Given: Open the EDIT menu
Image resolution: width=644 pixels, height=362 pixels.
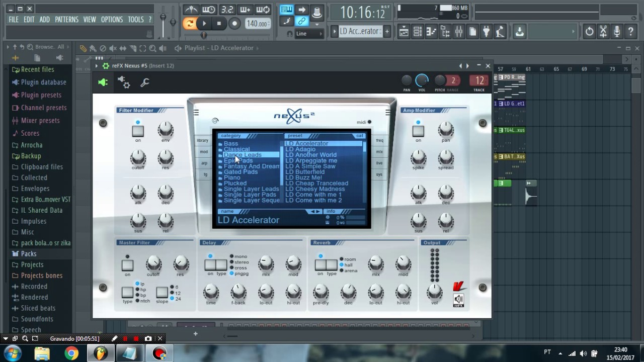Looking at the screenshot, I should coord(29,20).
